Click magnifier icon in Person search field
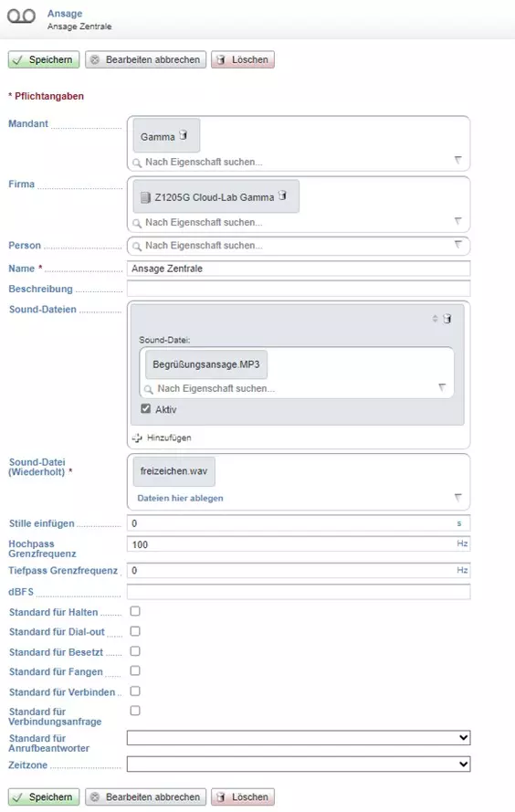This screenshot has height=812, width=515. 137,246
